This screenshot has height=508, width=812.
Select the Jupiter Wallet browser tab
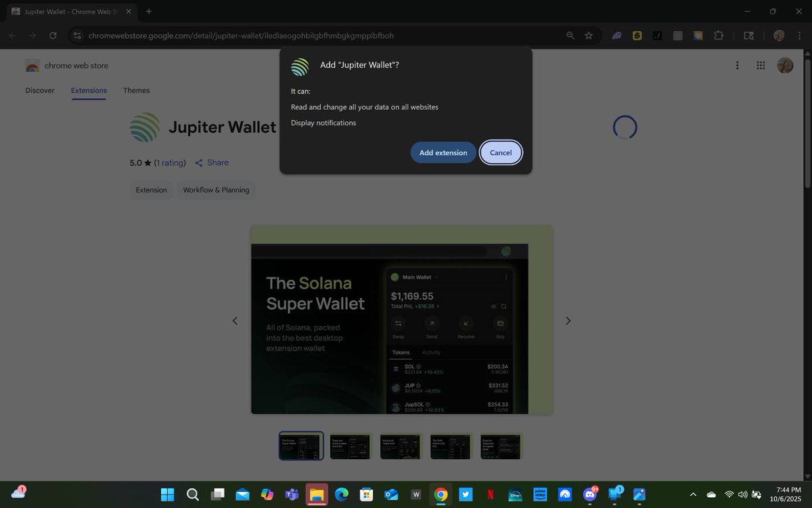(71, 12)
